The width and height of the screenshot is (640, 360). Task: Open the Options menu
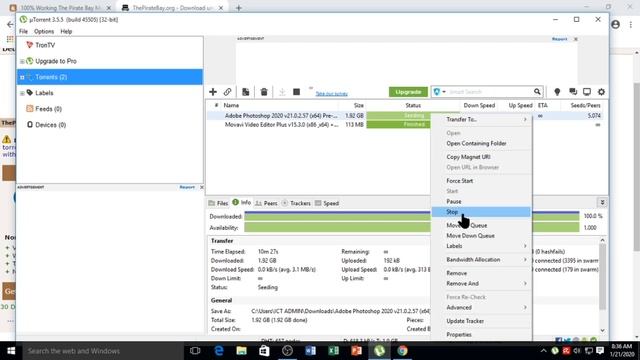pos(44,31)
